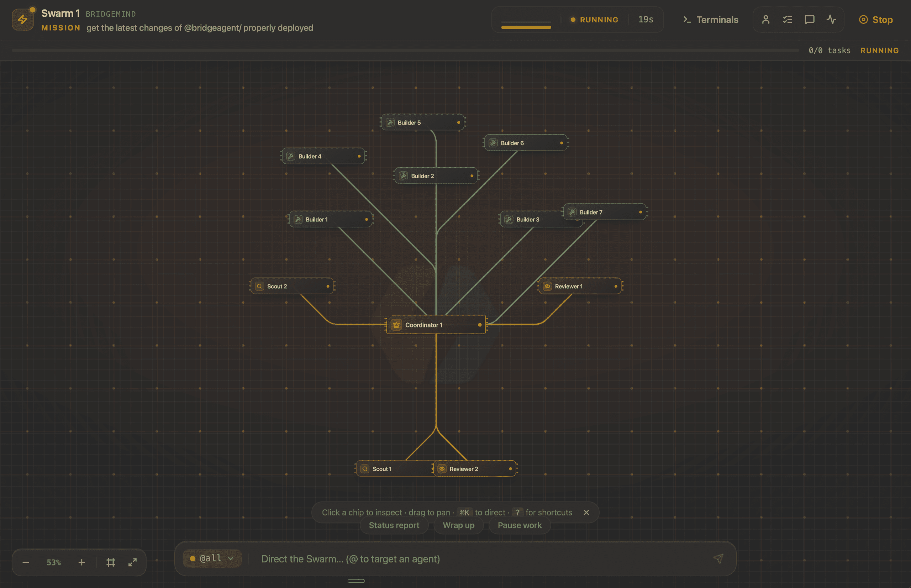Screen dimensions: 911x588
Task: Dismiss the shortcuts hint banner
Action: point(586,513)
